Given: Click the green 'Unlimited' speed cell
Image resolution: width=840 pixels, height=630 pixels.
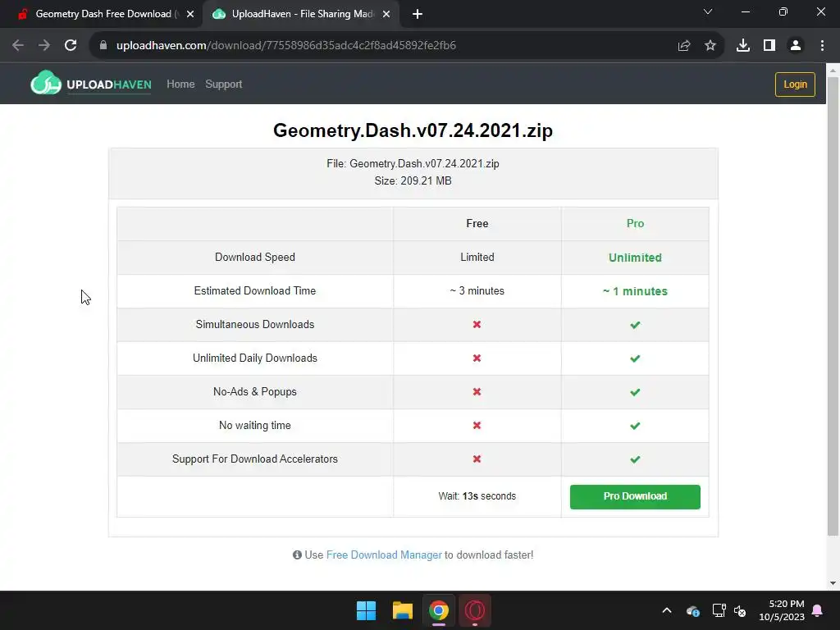Looking at the screenshot, I should 635,258.
